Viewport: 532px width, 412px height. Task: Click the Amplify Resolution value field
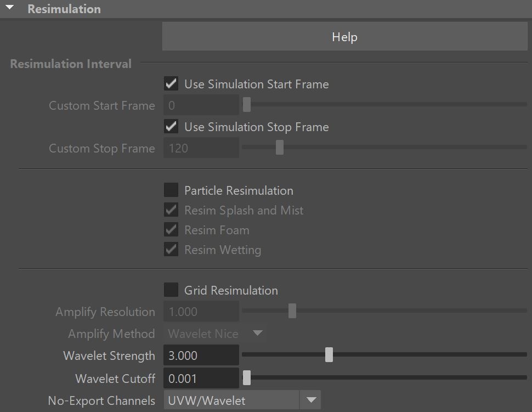point(201,312)
